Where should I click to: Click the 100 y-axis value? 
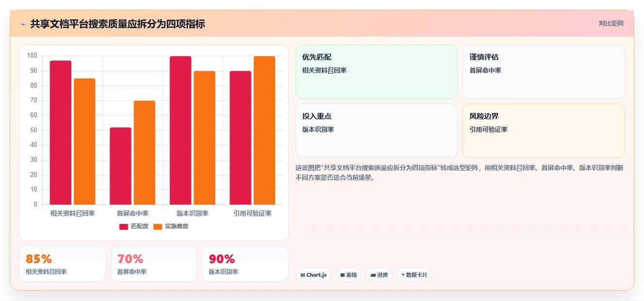point(32,56)
